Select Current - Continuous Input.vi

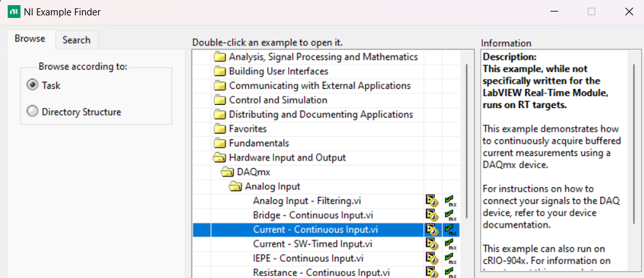click(315, 230)
